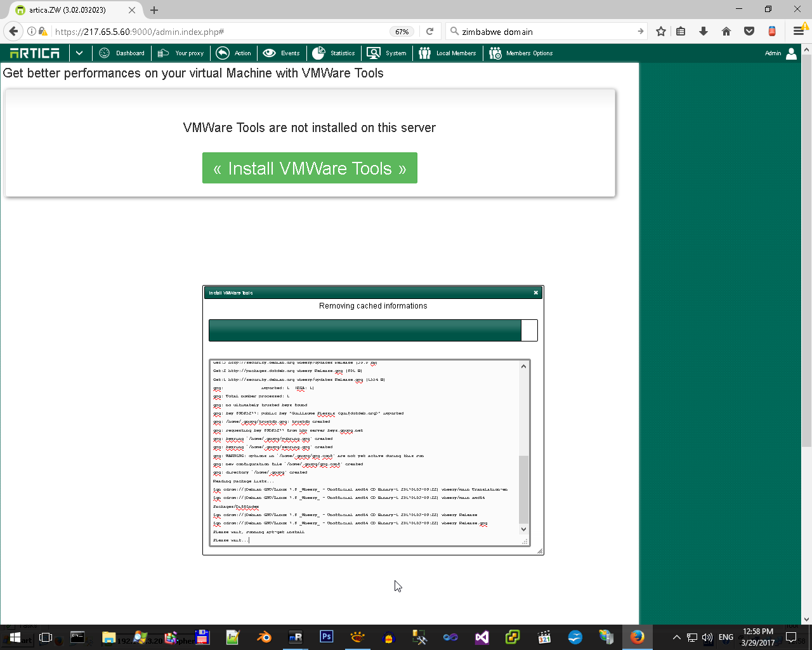Go to the browser Home page

click(x=726, y=31)
